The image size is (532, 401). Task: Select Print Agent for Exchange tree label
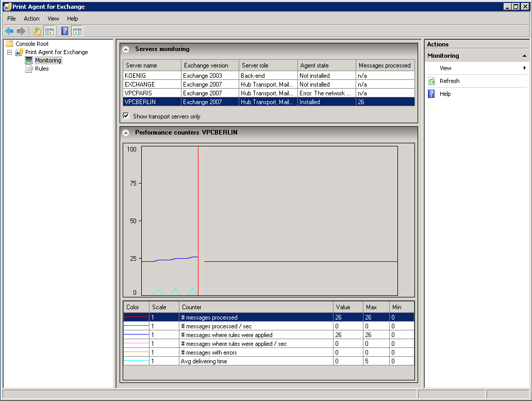[56, 52]
